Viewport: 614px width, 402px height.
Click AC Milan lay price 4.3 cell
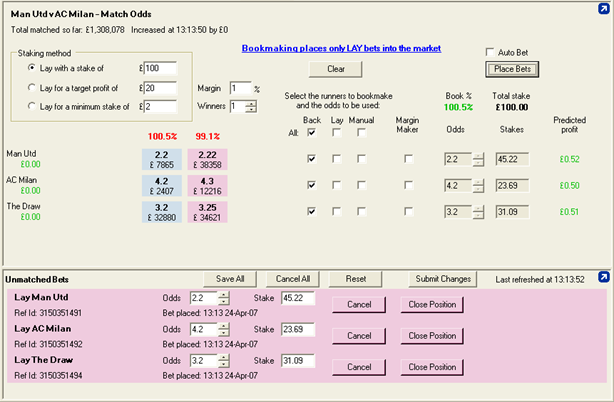pyautogui.click(x=208, y=186)
